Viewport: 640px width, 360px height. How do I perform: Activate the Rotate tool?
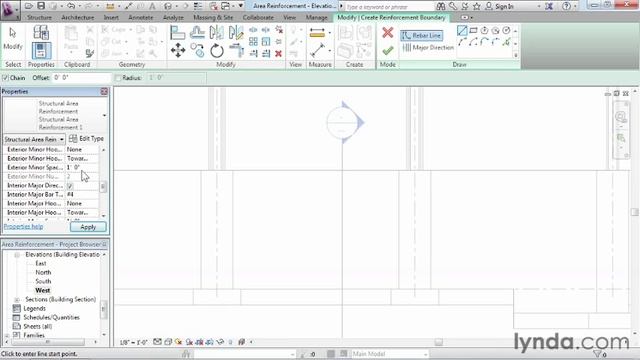tap(217, 51)
